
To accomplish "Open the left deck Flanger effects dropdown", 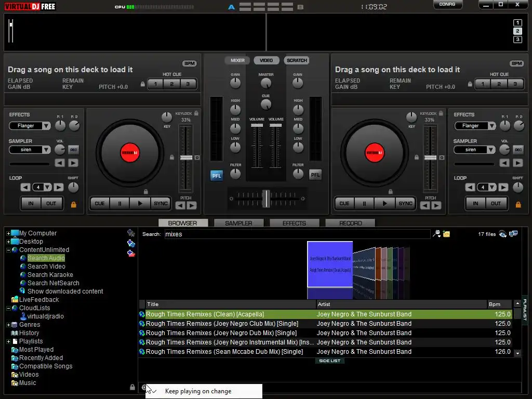I will [46, 126].
